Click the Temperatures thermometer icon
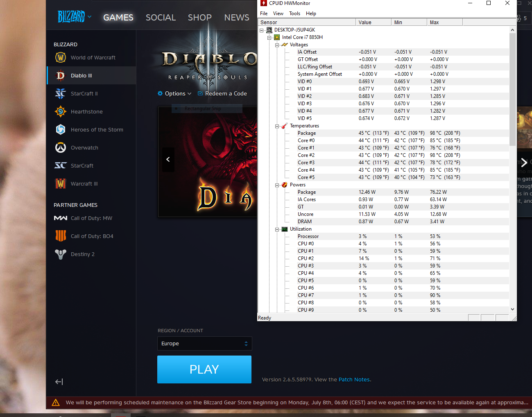The width and height of the screenshot is (532, 417). (285, 126)
